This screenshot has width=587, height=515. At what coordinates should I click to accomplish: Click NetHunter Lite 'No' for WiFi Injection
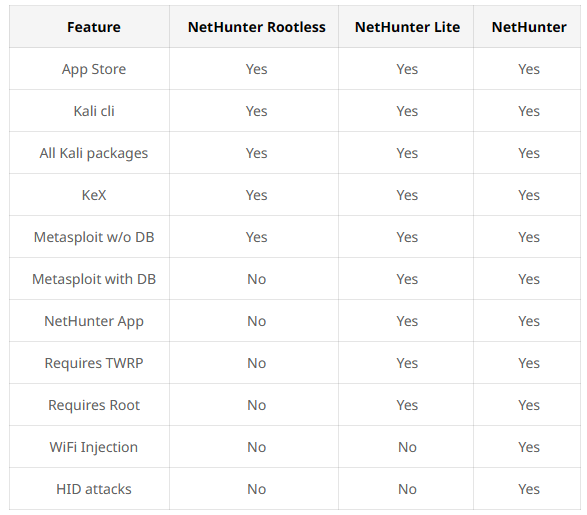point(407,447)
